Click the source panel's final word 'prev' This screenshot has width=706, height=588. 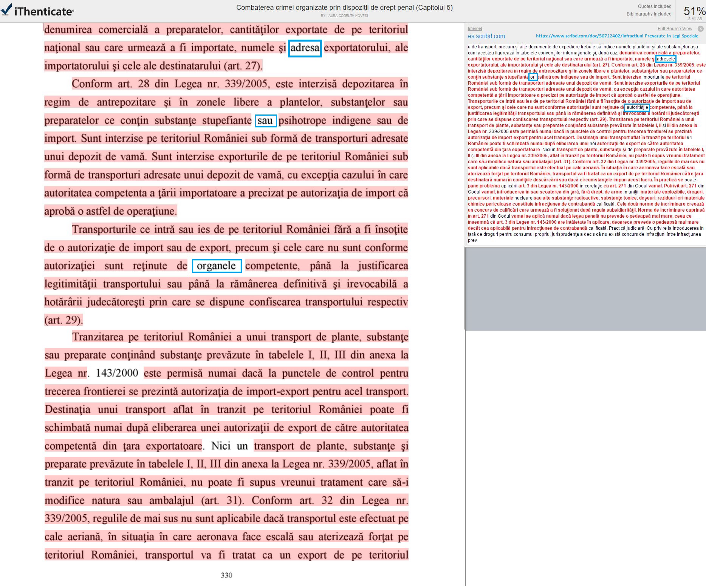point(472,240)
